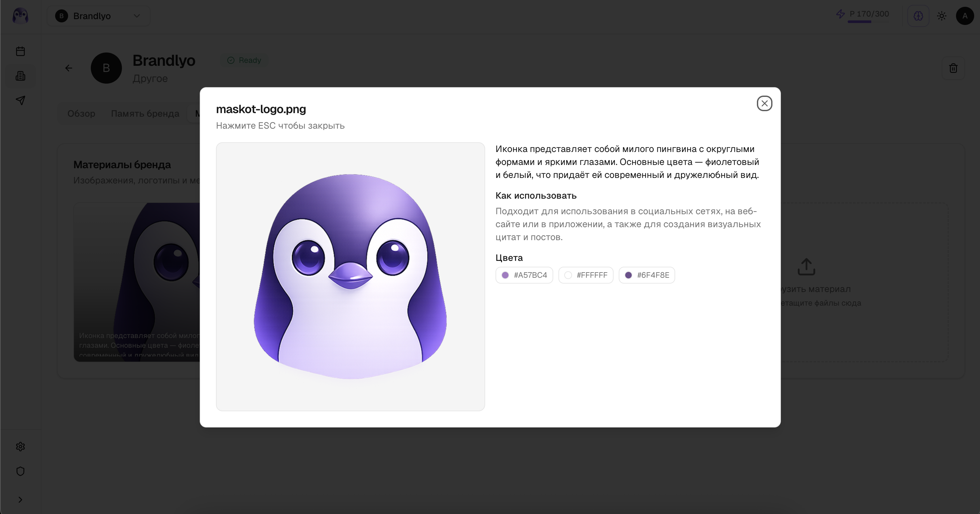Viewport: 980px width, 514px height.
Task: Open settings gear in sidebar
Action: coord(20,447)
